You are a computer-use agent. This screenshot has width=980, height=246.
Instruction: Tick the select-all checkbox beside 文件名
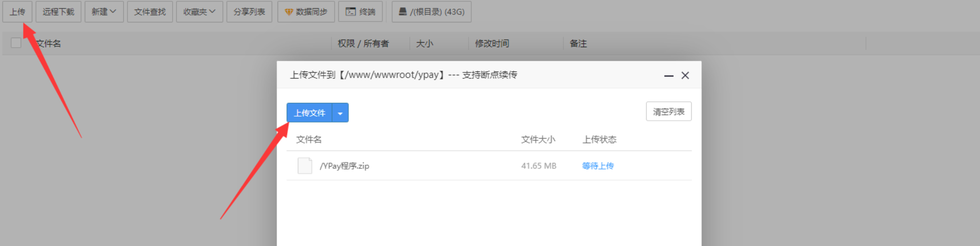pyautogui.click(x=16, y=43)
